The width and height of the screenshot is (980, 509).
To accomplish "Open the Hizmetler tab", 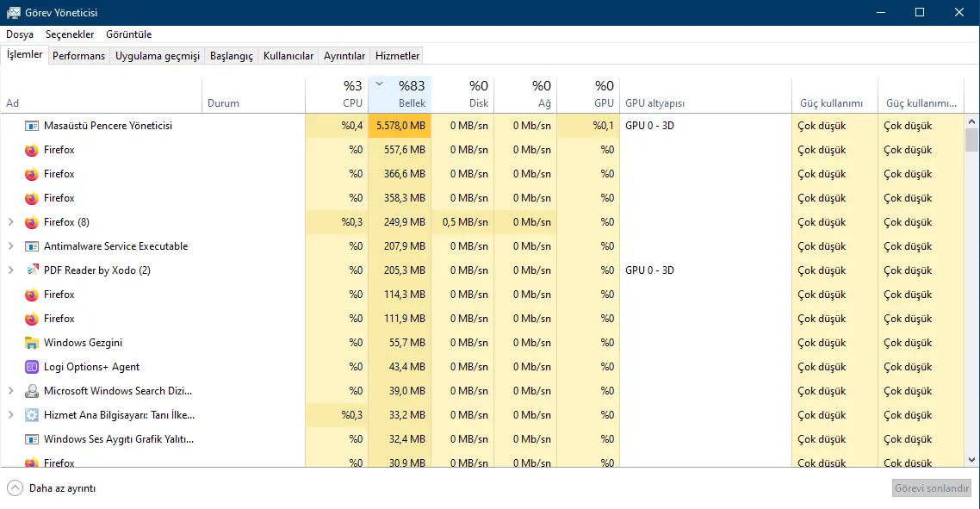I will coord(398,56).
